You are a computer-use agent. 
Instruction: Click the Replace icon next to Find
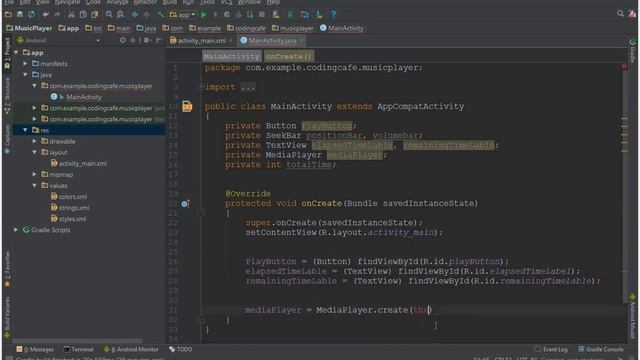(120, 15)
